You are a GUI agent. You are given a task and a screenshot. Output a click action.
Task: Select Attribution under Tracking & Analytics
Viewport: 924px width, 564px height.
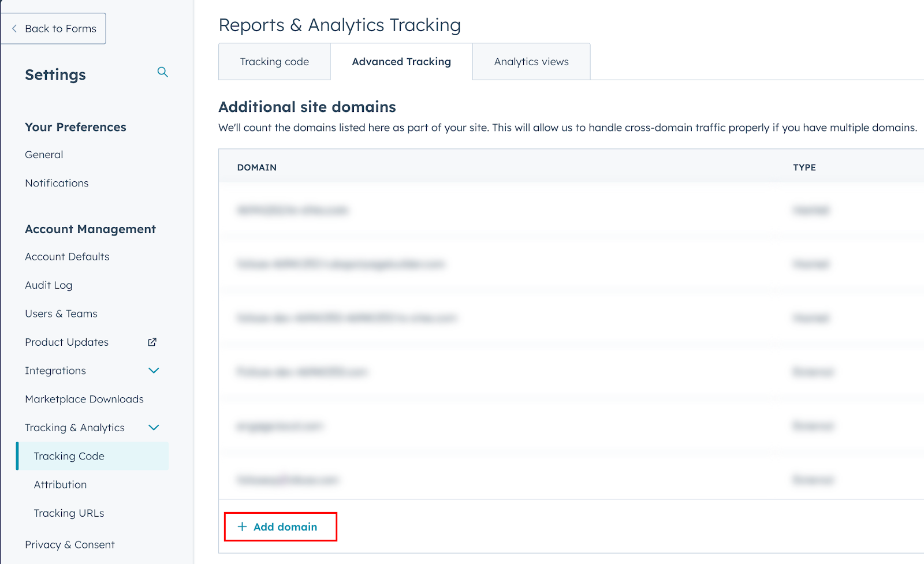click(x=60, y=484)
